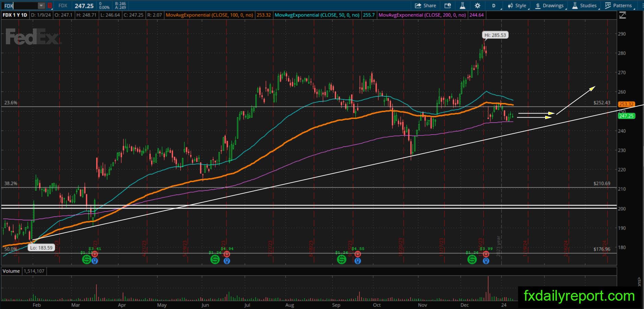Click the green 247.25 price axis bubble
The image size is (644, 309).
626,116
